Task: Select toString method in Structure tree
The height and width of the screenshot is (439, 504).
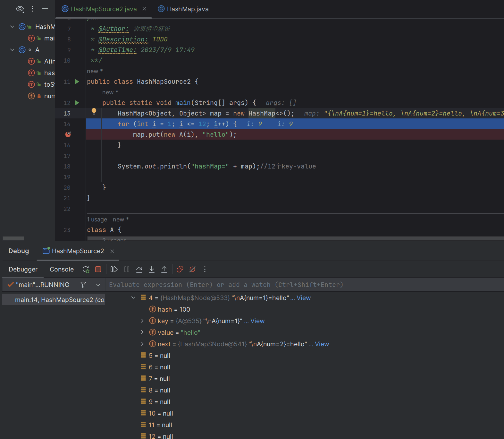Action: pos(41,84)
